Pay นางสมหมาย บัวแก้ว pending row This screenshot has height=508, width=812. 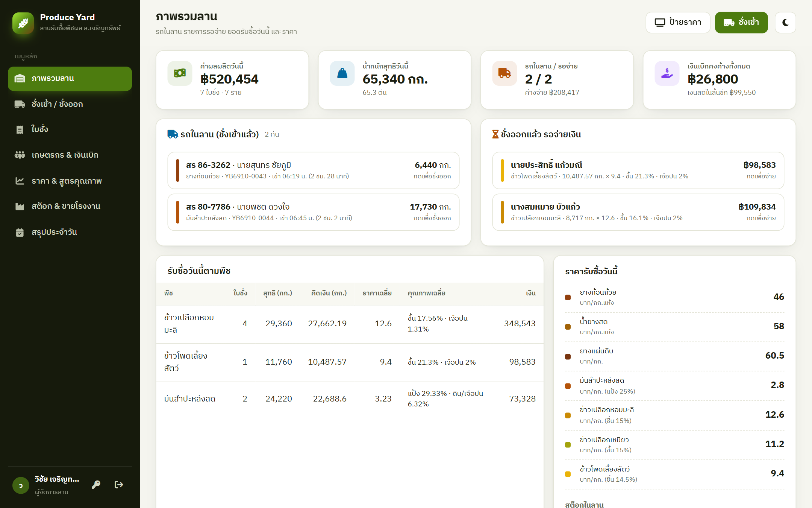point(638,212)
